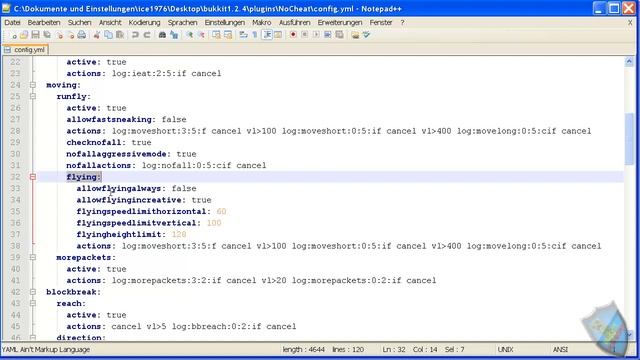Toggle show all characters pilcrow icon
The width and height of the screenshot is (640, 360).
pyautogui.click(x=255, y=35)
